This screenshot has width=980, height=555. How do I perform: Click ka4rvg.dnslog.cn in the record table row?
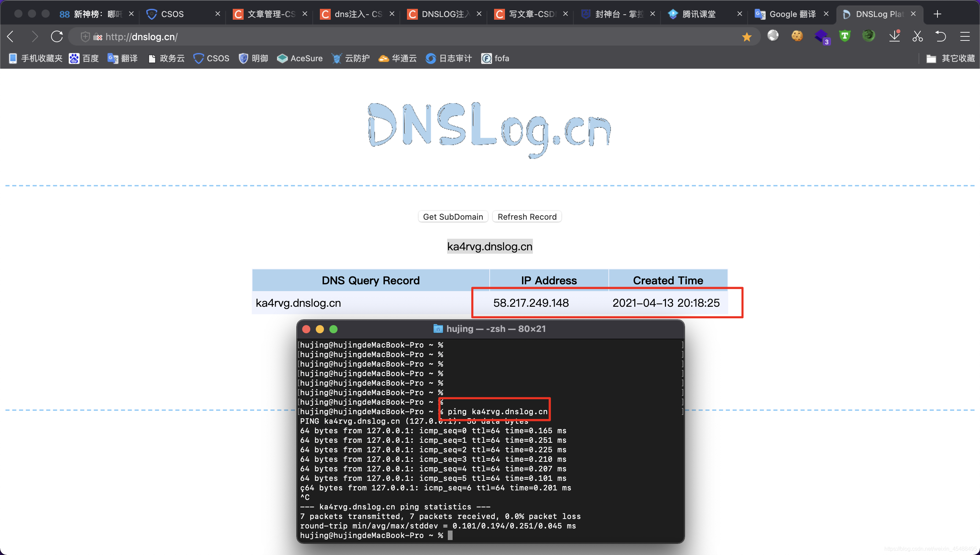[x=298, y=303]
